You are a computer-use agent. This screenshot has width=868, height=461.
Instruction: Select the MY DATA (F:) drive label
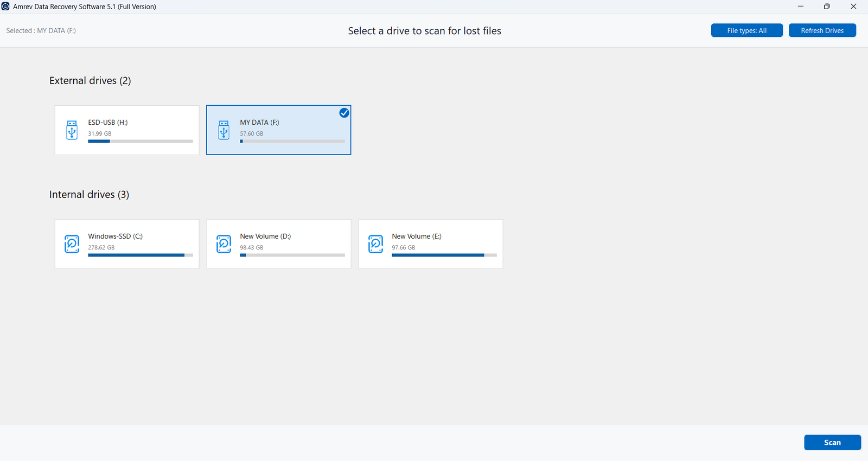click(259, 123)
